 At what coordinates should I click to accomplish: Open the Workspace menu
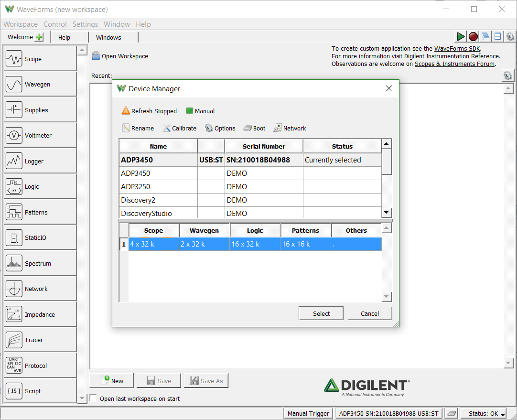[x=21, y=24]
